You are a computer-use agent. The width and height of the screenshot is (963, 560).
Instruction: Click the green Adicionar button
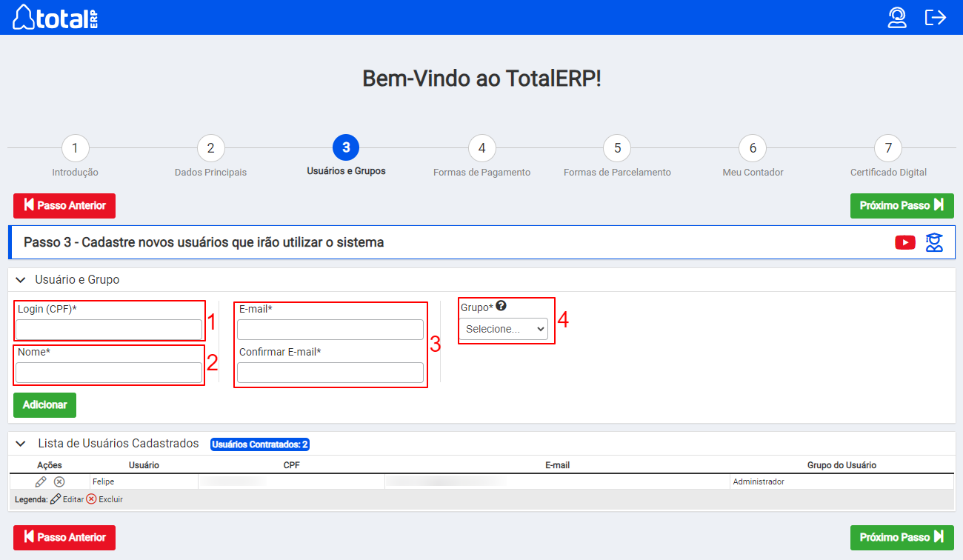point(44,405)
